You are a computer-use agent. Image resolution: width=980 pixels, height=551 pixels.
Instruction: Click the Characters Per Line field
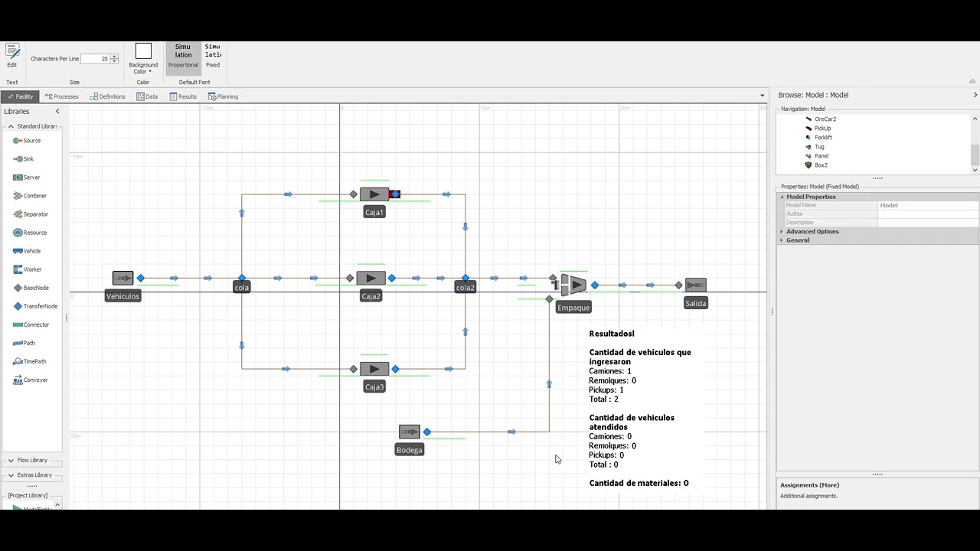(x=95, y=59)
